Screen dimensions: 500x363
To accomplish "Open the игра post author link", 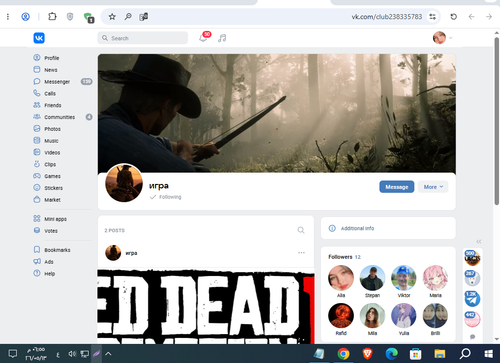I will (131, 253).
